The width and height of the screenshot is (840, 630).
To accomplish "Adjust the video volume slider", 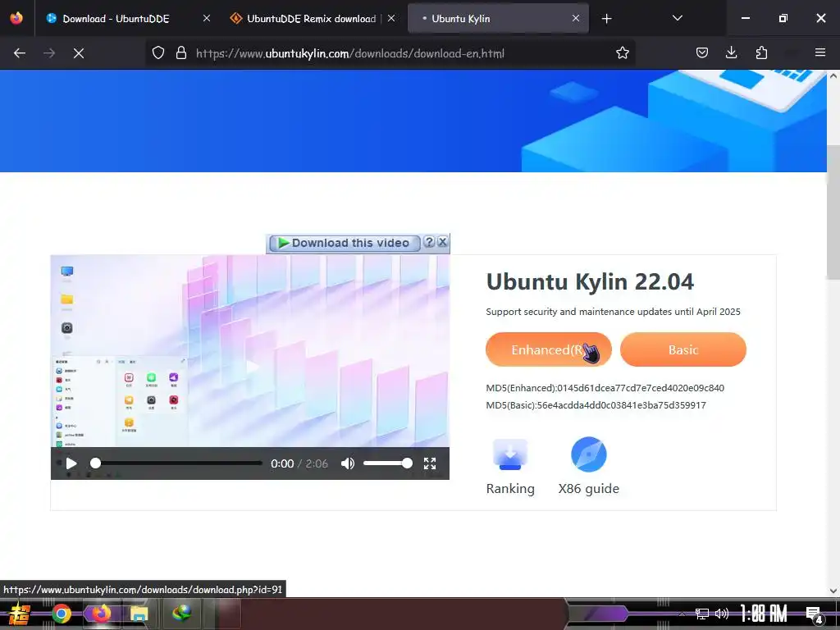I will tap(388, 463).
